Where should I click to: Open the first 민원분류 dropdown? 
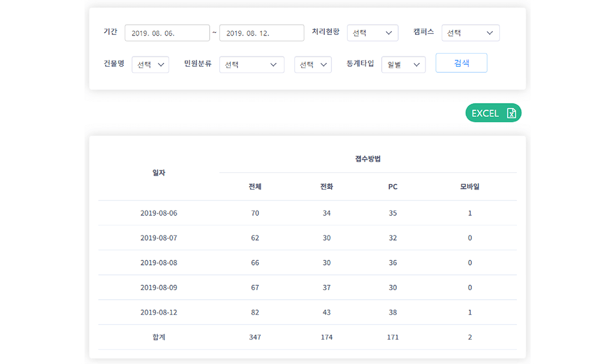252,65
